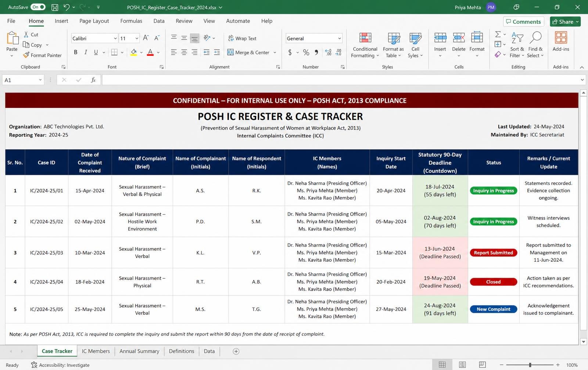Click Decrease Decimal icon
Screen dimensions: 588x370
pos(338,52)
